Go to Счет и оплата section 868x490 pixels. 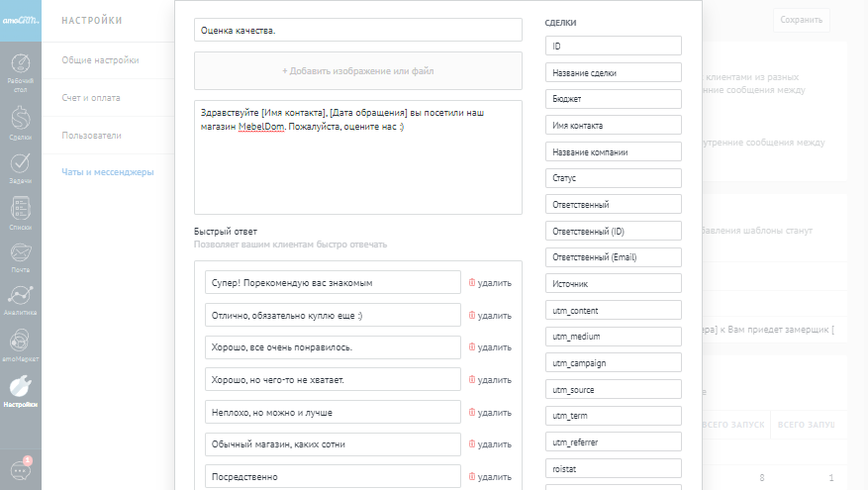pos(92,98)
